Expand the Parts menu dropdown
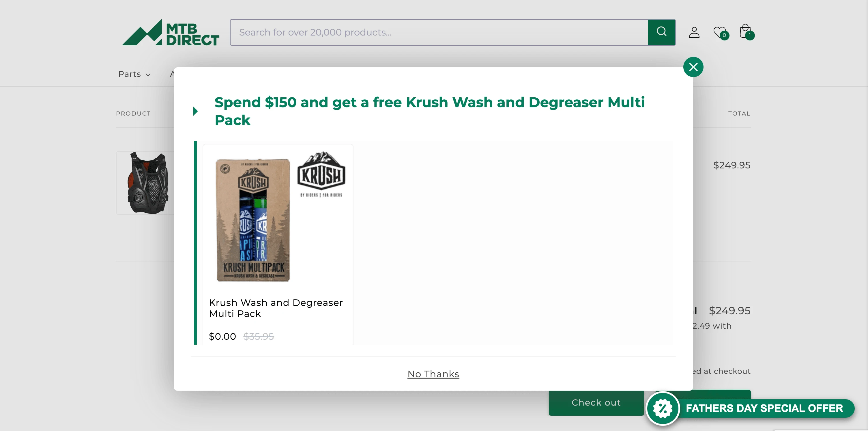868x431 pixels. (134, 74)
